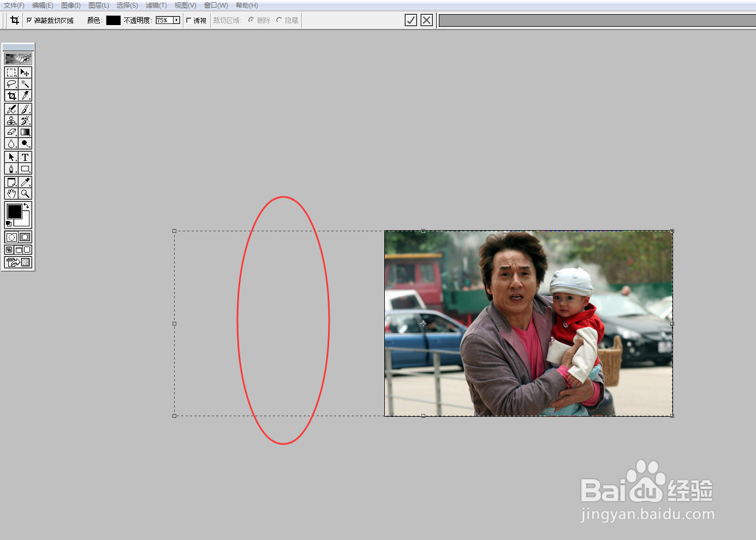Select the Hand tool
This screenshot has width=756, height=540.
(11, 194)
